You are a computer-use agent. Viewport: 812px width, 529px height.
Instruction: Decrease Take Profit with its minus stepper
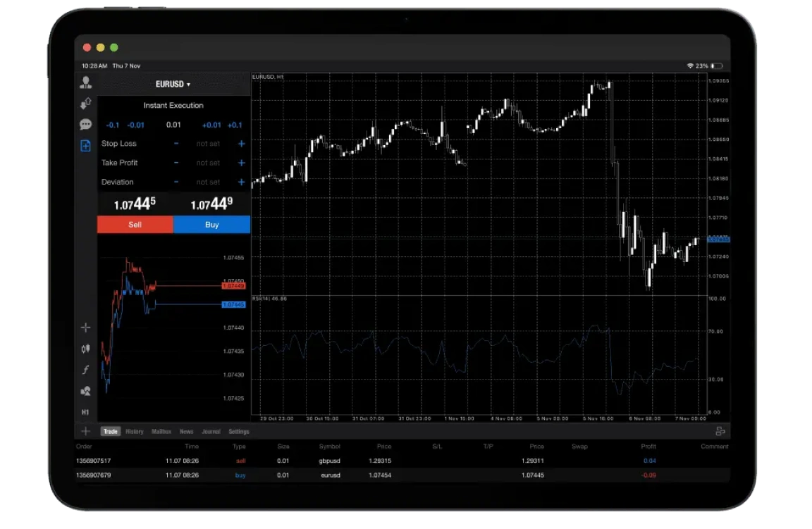point(175,163)
